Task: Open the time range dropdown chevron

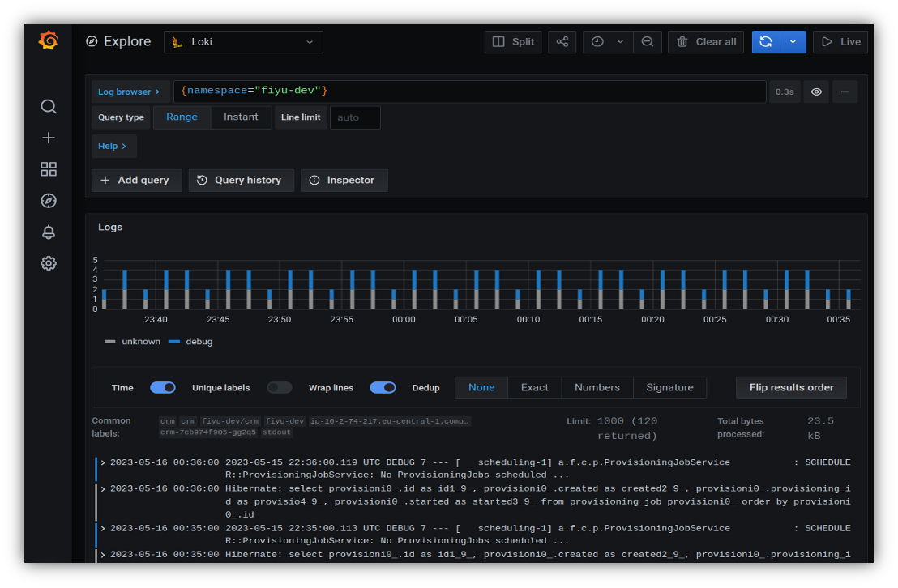Action: point(621,42)
